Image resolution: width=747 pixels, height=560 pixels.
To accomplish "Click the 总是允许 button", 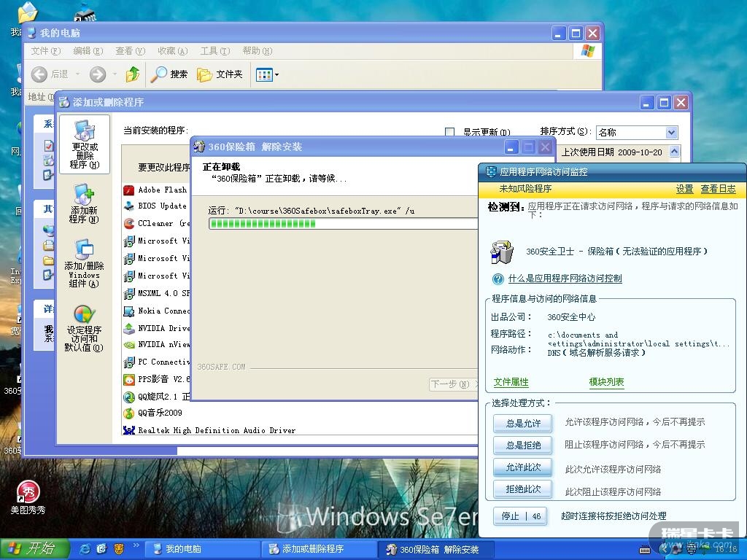I will click(523, 423).
